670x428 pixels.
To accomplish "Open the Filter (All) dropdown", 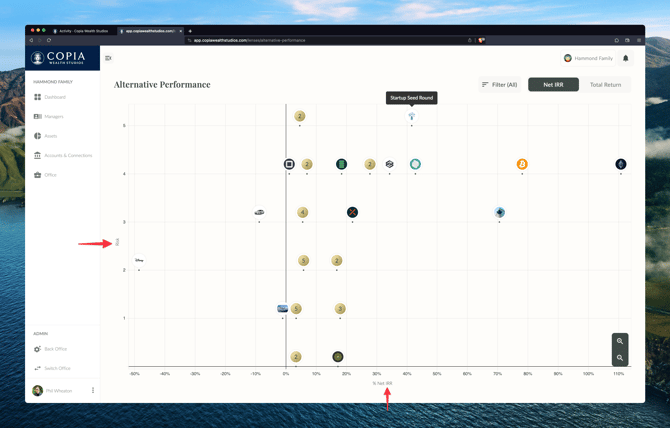I will click(x=499, y=85).
